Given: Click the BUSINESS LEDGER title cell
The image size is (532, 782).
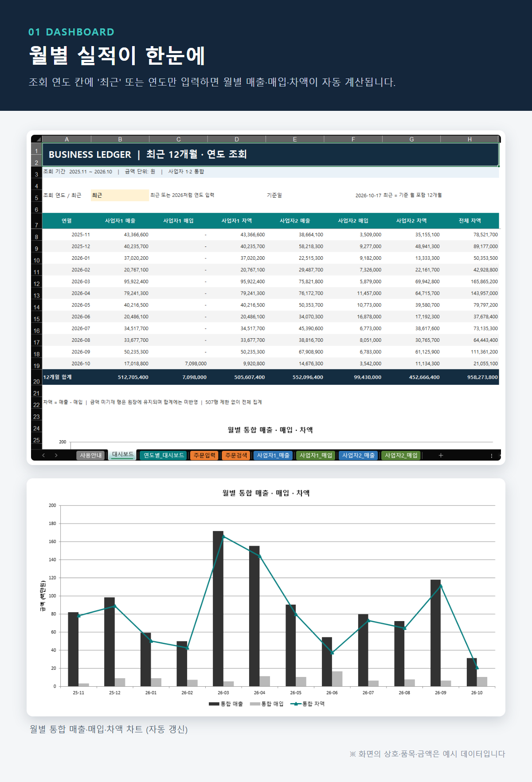Looking at the screenshot, I should (270, 154).
